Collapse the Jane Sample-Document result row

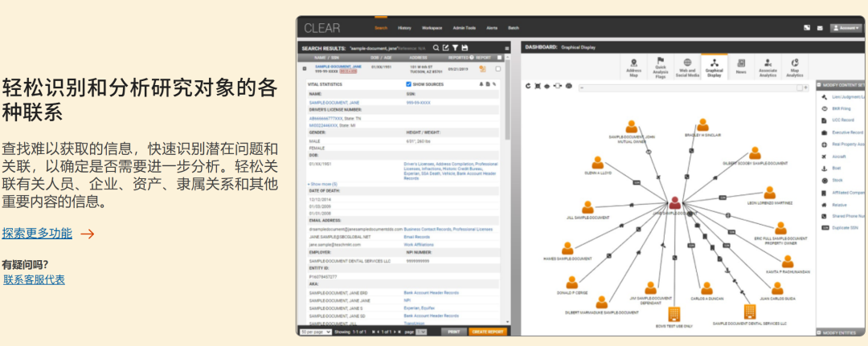[304, 69]
